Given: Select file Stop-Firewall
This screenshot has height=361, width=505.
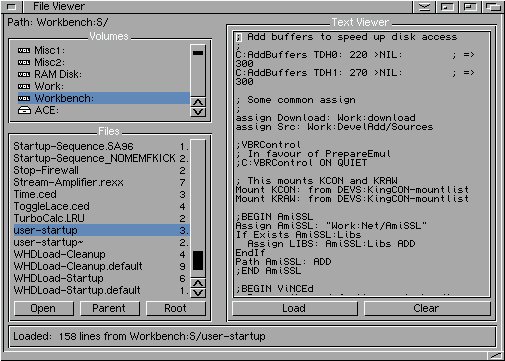Looking at the screenshot, I should (101, 170).
